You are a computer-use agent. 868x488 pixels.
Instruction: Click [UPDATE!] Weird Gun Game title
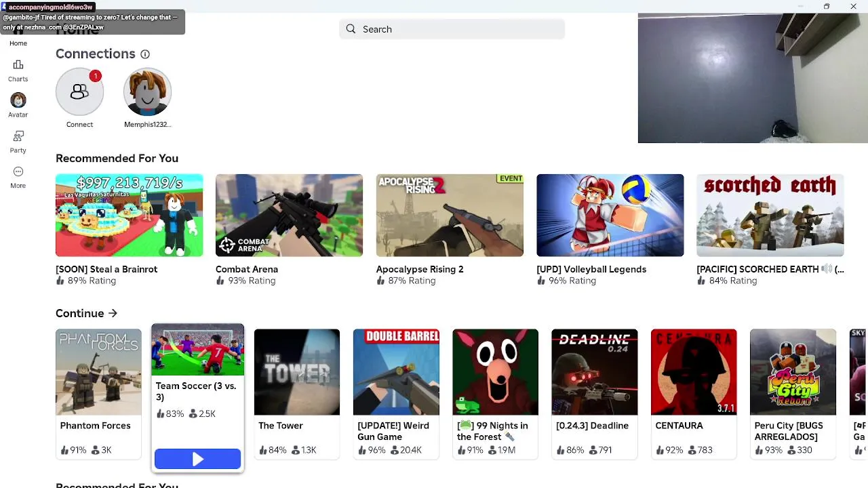point(393,431)
